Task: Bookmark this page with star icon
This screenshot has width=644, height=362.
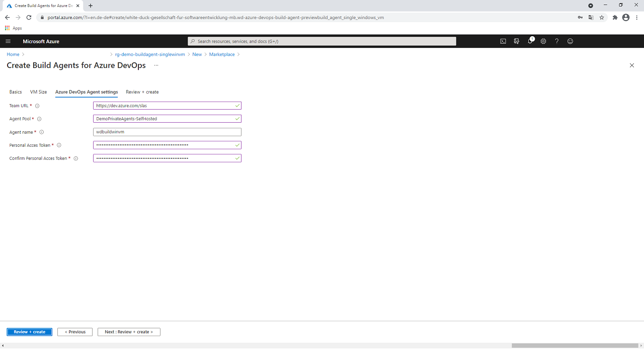Action: tap(602, 17)
